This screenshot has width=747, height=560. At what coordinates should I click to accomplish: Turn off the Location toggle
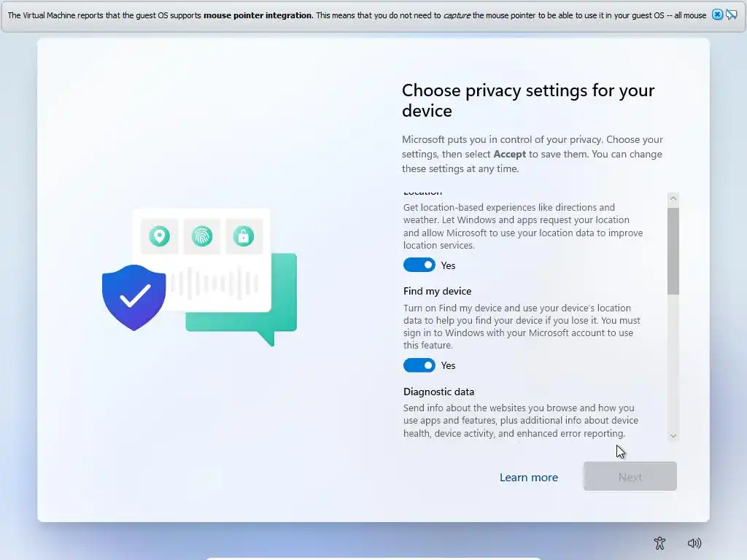[x=419, y=265]
